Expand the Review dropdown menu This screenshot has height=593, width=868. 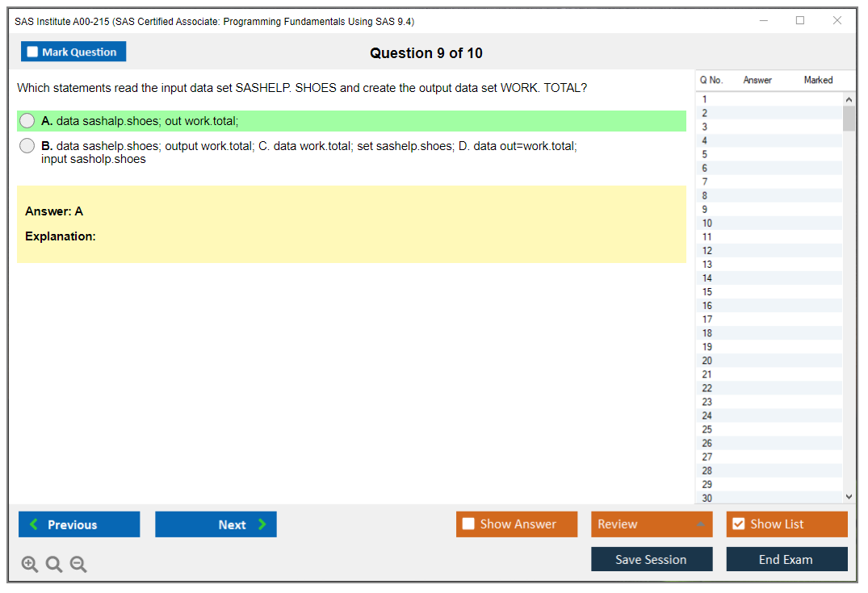[700, 524]
